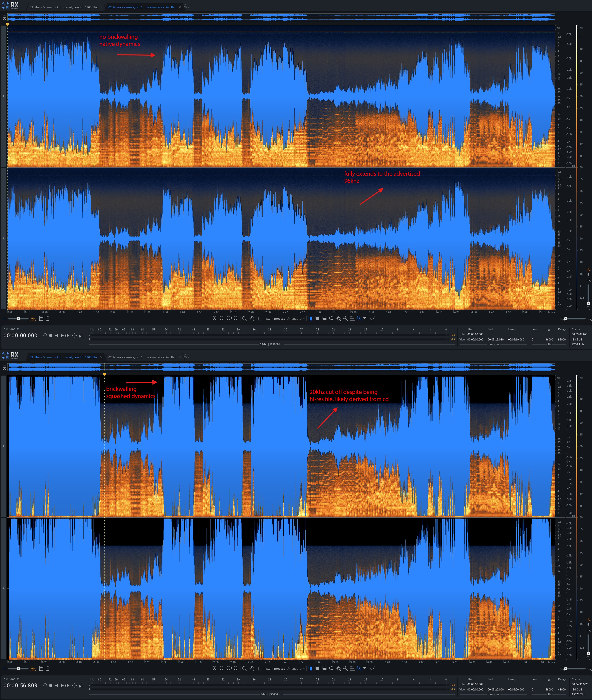The height and width of the screenshot is (700, 592).
Task: Click the orange playhead marker above lower spectrogram
Action: [x=104, y=374]
